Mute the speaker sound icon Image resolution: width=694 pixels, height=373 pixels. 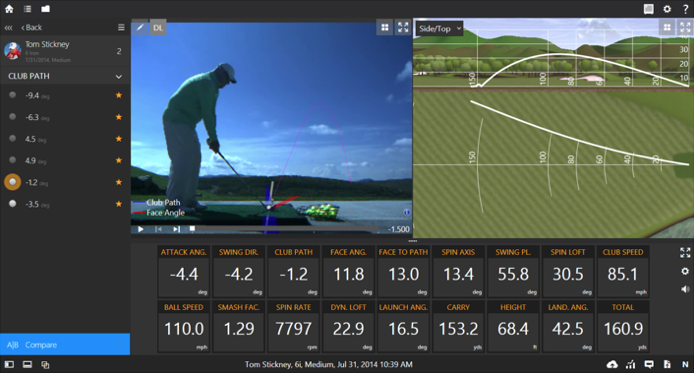point(685,289)
